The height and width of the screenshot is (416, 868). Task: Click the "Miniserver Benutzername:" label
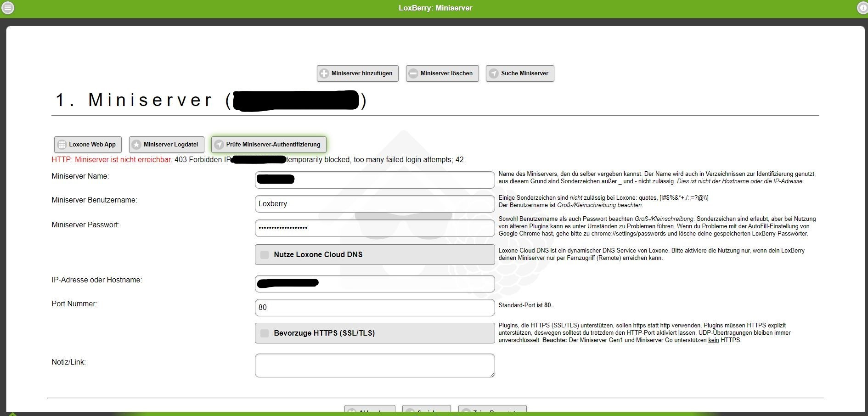95,200
